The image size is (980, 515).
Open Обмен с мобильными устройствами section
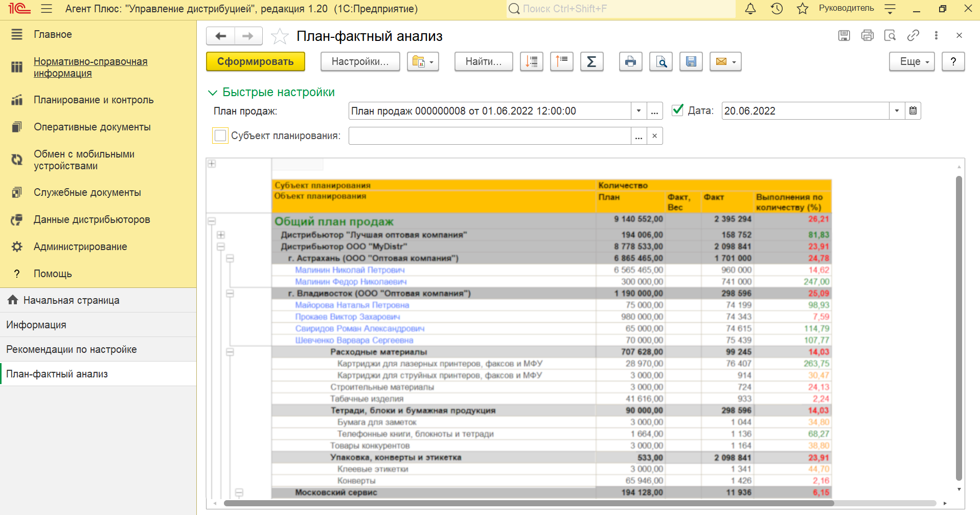point(98,160)
